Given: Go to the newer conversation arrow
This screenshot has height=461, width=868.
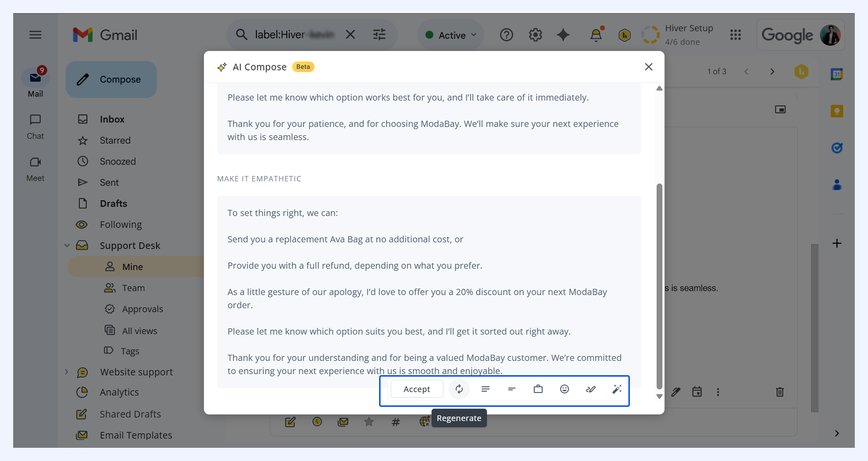Looking at the screenshot, I should point(746,72).
